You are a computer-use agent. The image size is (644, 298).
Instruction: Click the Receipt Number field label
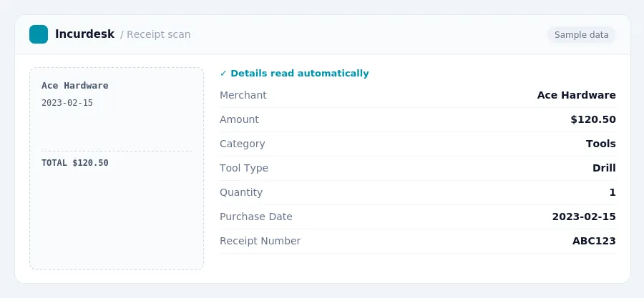point(260,241)
